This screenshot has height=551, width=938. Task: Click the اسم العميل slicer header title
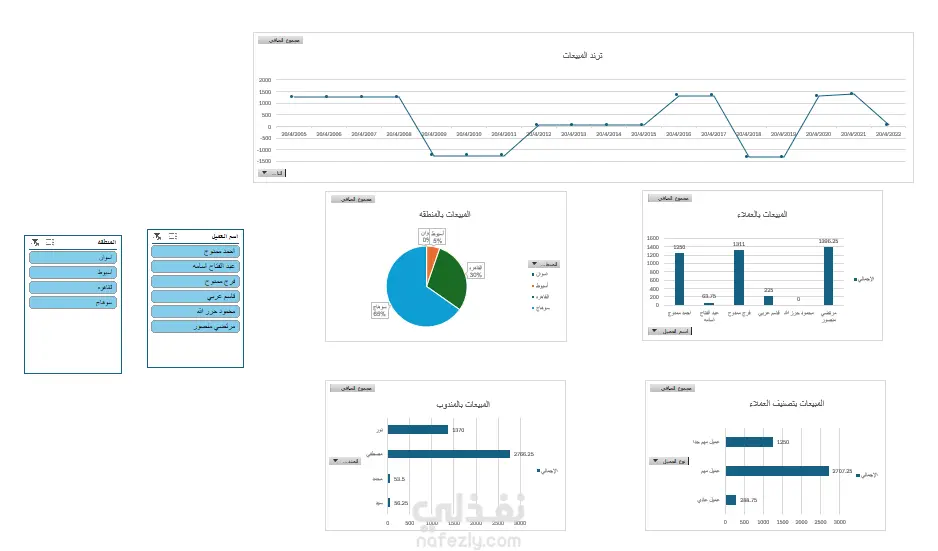point(225,236)
